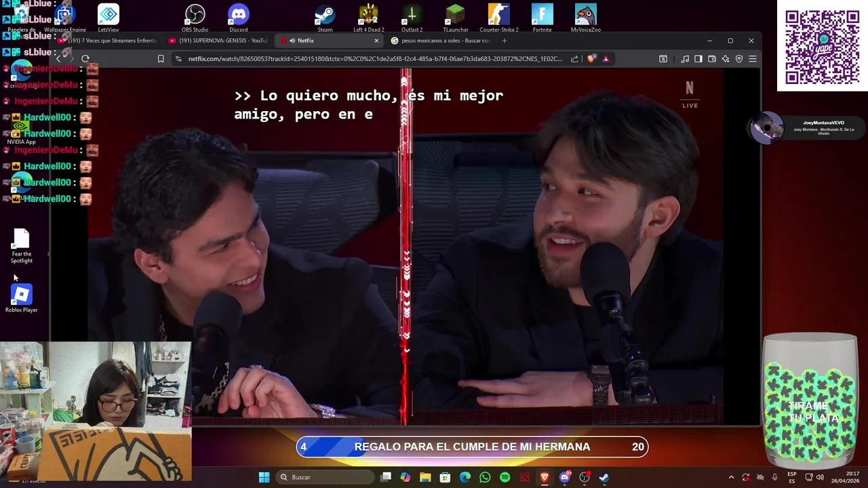Open volume and network quick settings

tap(814, 477)
